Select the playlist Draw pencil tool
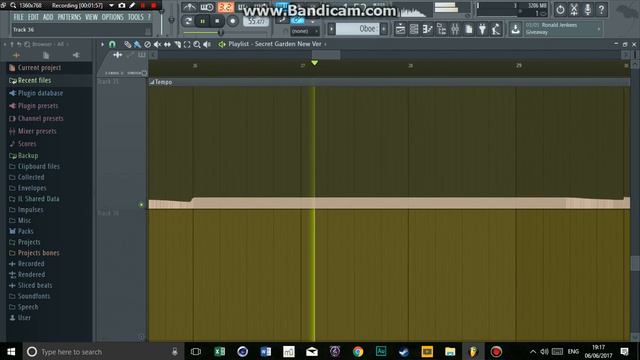 (x=128, y=44)
